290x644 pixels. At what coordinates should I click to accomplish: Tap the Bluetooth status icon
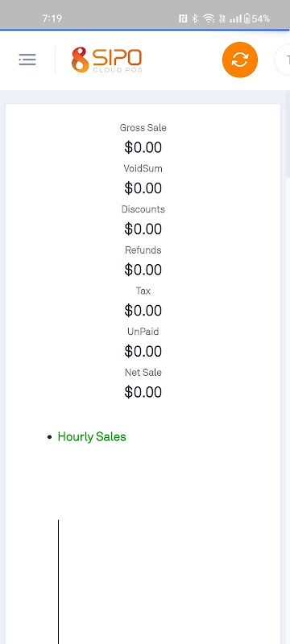(x=196, y=19)
